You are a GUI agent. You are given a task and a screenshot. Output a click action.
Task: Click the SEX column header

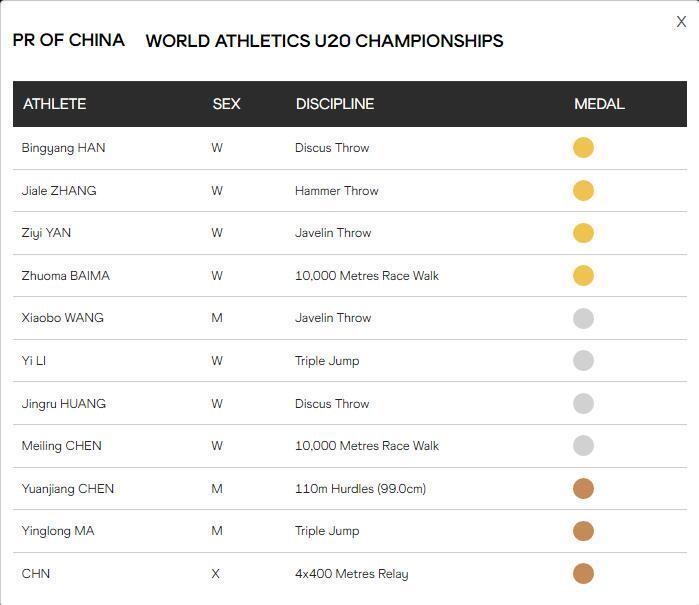click(226, 104)
